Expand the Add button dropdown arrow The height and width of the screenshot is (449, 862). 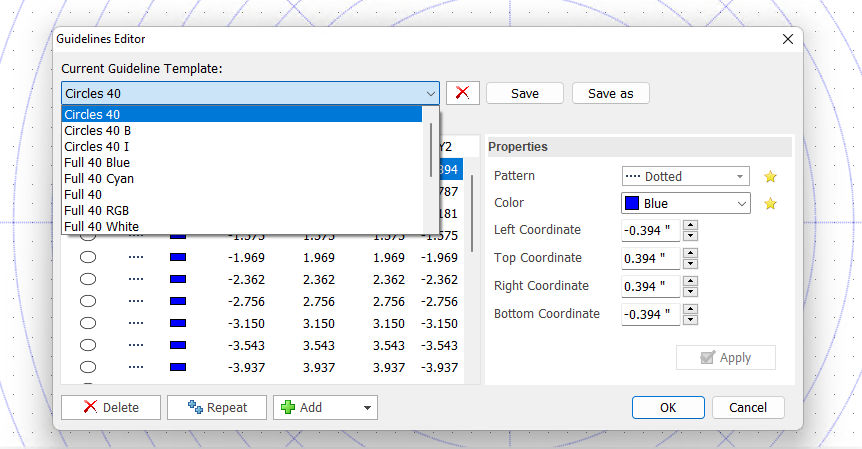click(x=367, y=408)
